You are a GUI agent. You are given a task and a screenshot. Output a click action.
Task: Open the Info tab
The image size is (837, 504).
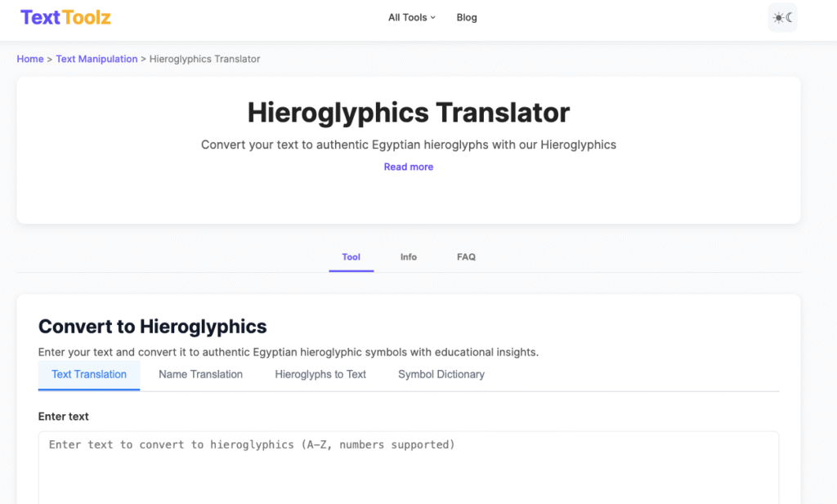tap(408, 256)
